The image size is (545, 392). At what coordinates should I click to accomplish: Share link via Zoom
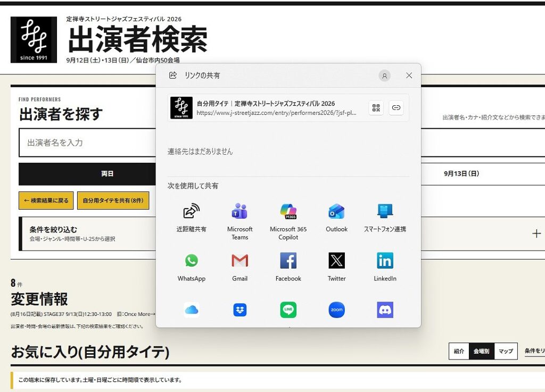(x=336, y=310)
